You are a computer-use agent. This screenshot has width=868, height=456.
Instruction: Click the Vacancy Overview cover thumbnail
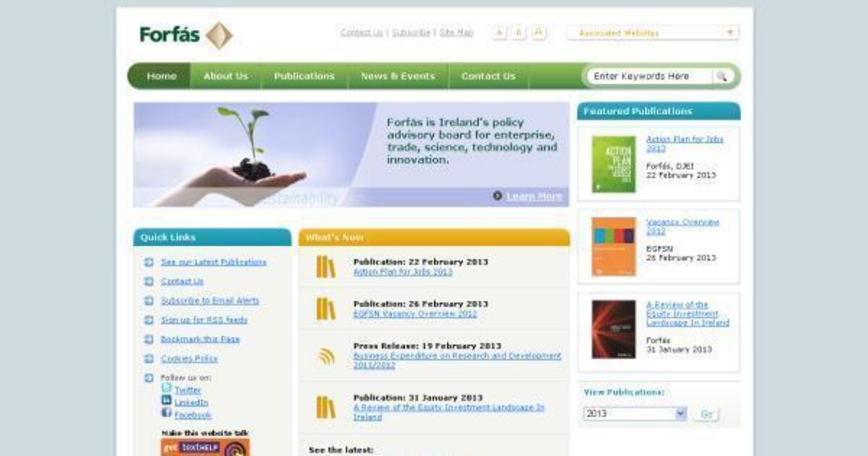coord(614,247)
